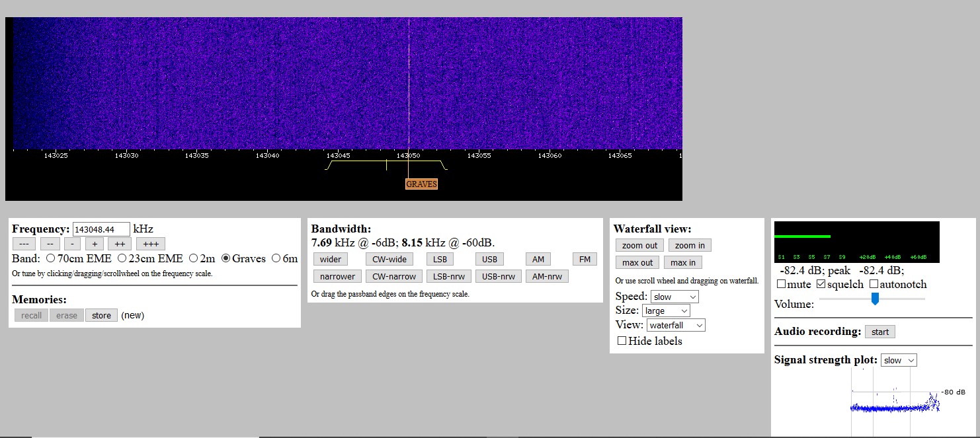This screenshot has height=438, width=980.
Task: Select AM mode
Action: 538,259
